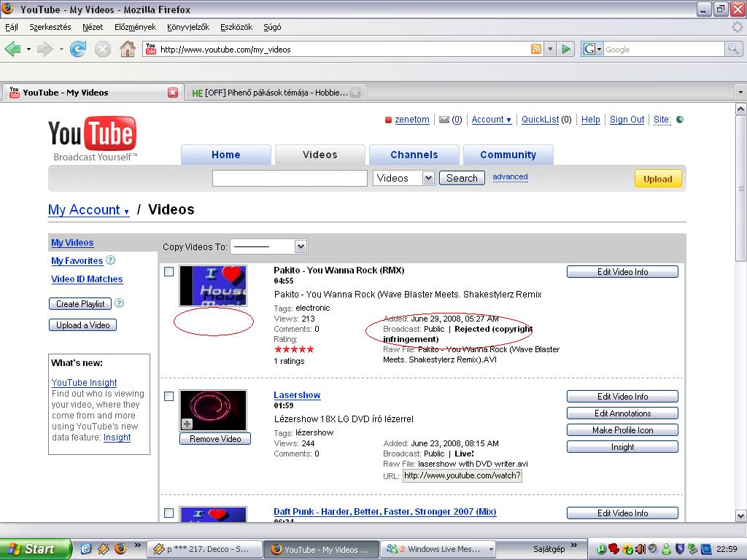
Task: Click Remove Video under Lasershow thumbnail
Action: pos(215,438)
